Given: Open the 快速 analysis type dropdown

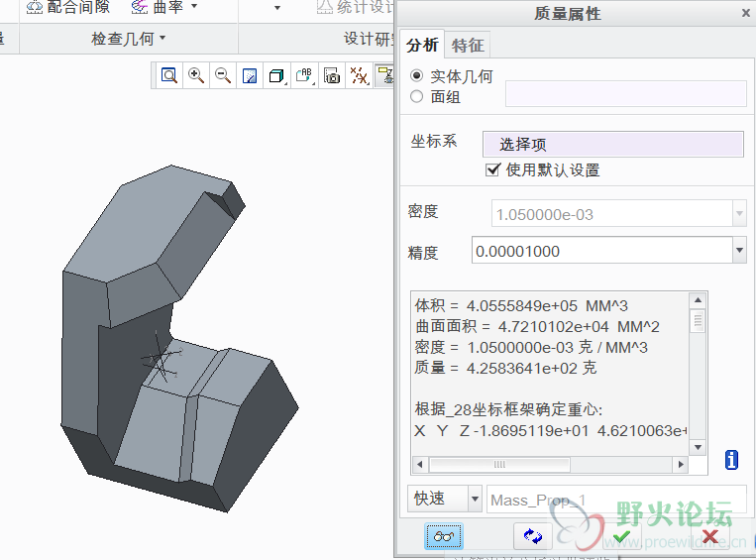Looking at the screenshot, I should (475, 500).
